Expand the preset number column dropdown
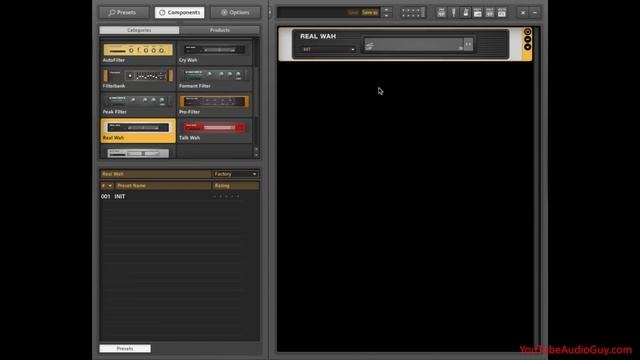640x360 pixels. click(107, 186)
